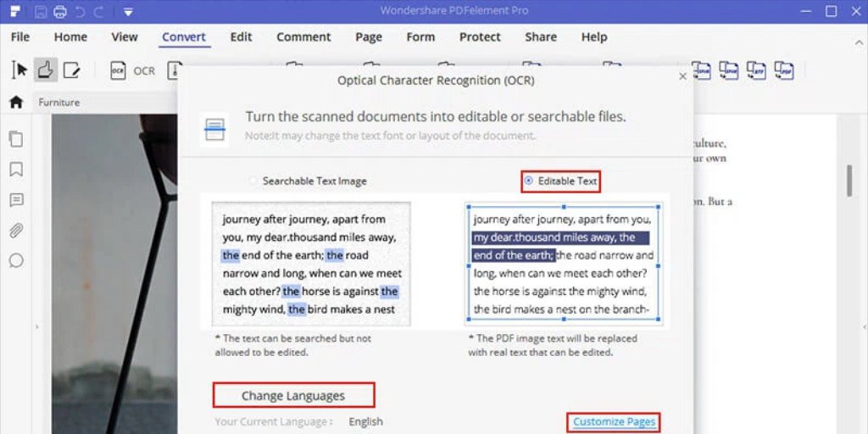The height and width of the screenshot is (434, 868).
Task: Select the Edit note tool icon
Action: (x=71, y=70)
